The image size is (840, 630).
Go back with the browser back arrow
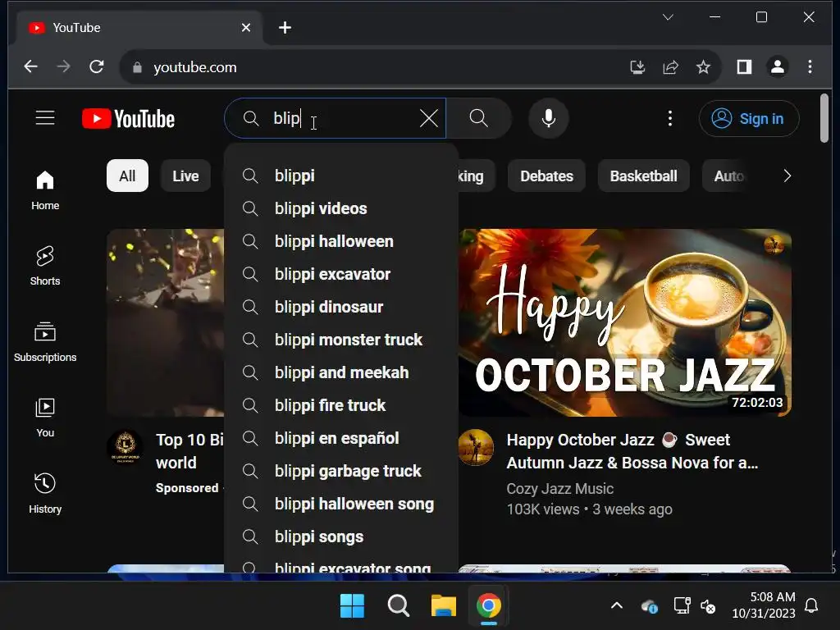point(30,67)
